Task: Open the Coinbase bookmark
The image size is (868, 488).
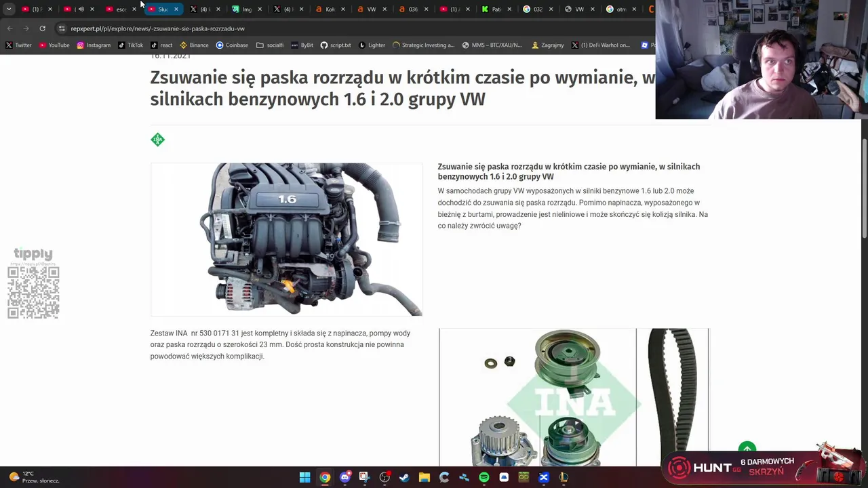Action: [232, 45]
